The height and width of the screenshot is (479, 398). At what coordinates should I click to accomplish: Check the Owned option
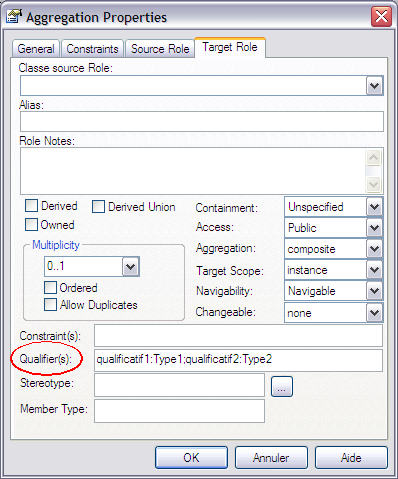click(x=31, y=225)
